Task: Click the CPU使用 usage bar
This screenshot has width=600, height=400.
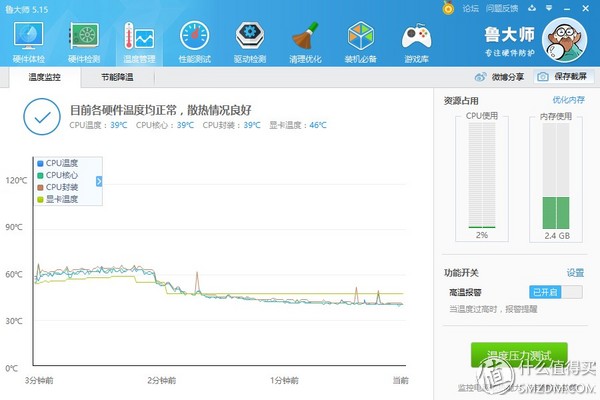Action: [x=482, y=175]
